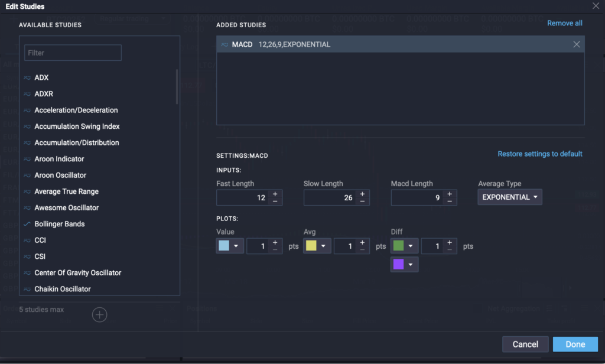Click the icon beside Chaikin Oscillator
This screenshot has height=364, width=605.
tap(27, 290)
